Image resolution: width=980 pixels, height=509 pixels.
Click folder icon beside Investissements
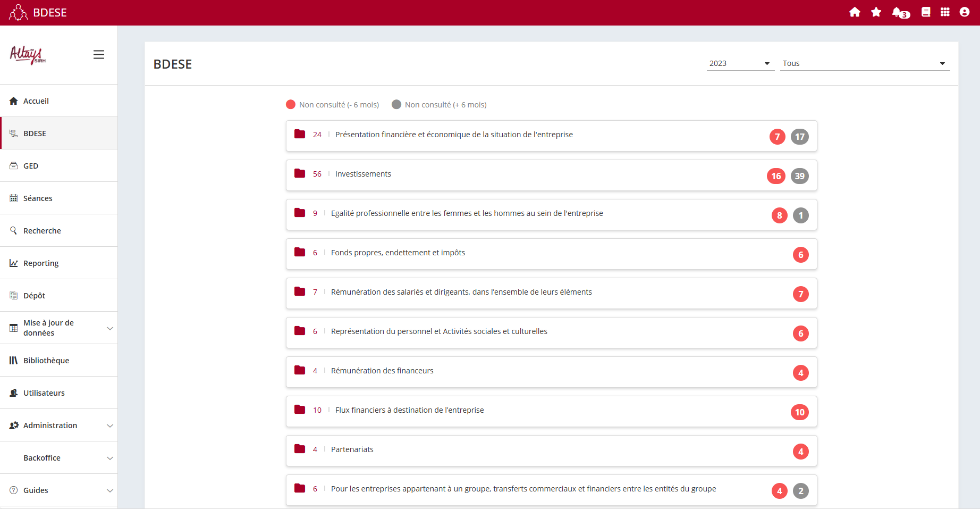point(300,173)
